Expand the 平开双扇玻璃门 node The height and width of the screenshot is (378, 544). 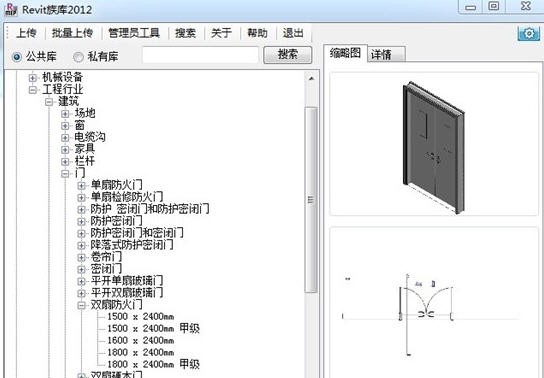point(82,293)
